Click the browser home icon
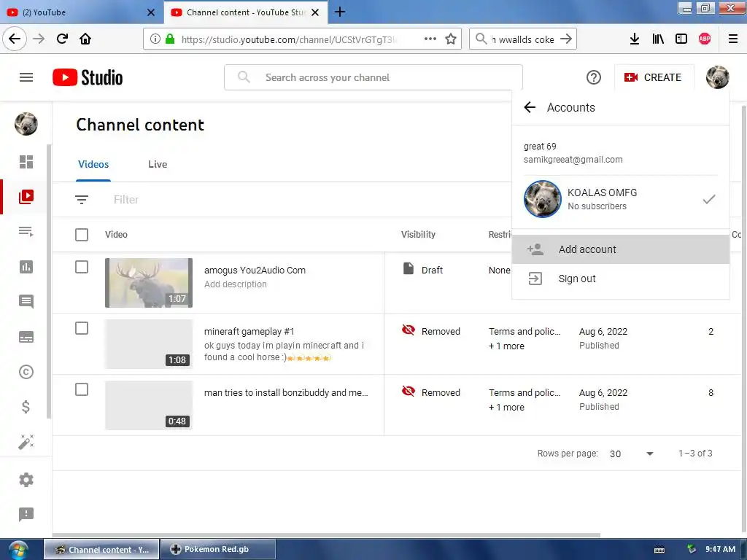 click(85, 39)
